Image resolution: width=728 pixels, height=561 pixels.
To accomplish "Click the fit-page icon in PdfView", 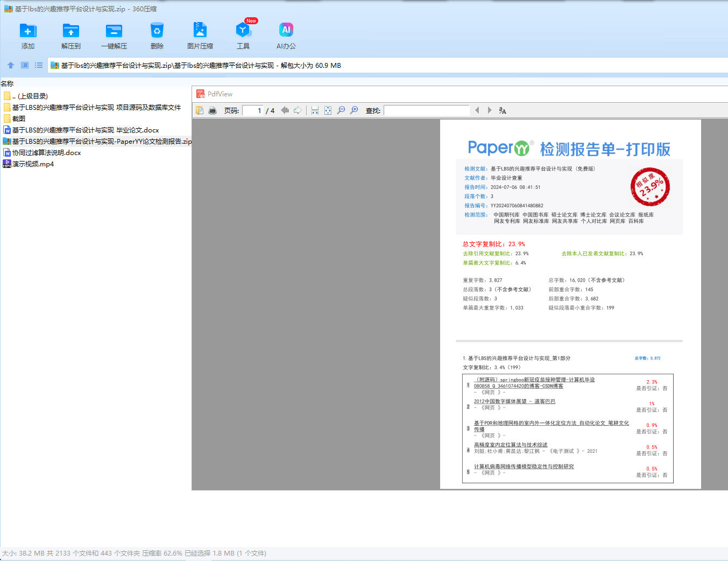I will pyautogui.click(x=328, y=110).
